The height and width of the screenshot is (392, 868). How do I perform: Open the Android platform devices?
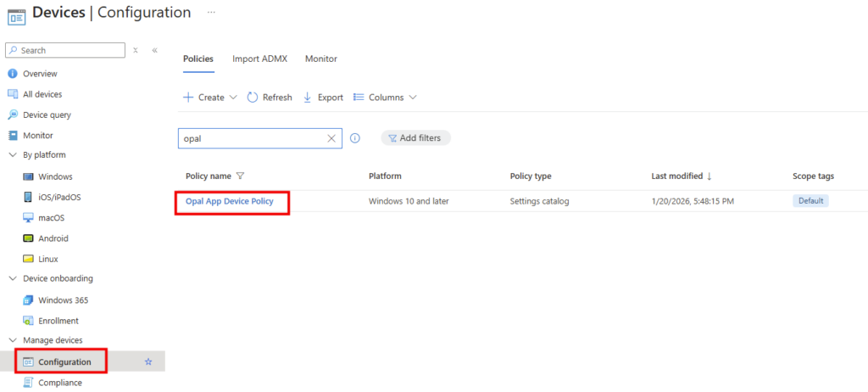(x=53, y=238)
